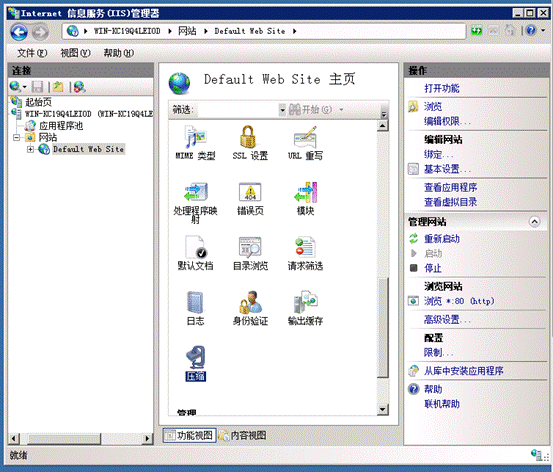Open the 日志 feature icon

(195, 308)
